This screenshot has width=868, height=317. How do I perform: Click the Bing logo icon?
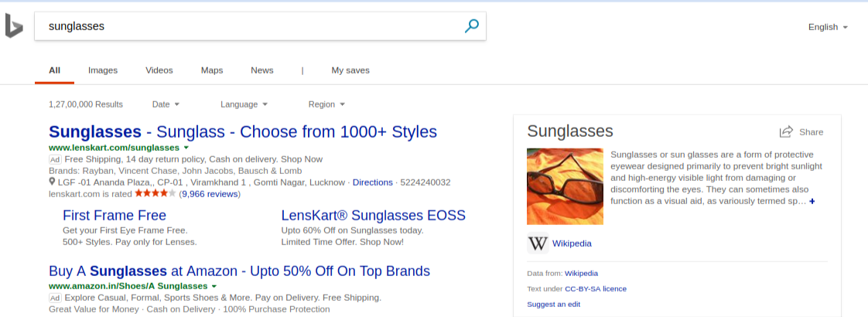click(x=14, y=26)
